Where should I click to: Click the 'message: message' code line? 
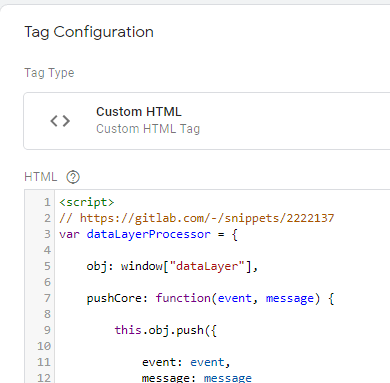[197, 378]
